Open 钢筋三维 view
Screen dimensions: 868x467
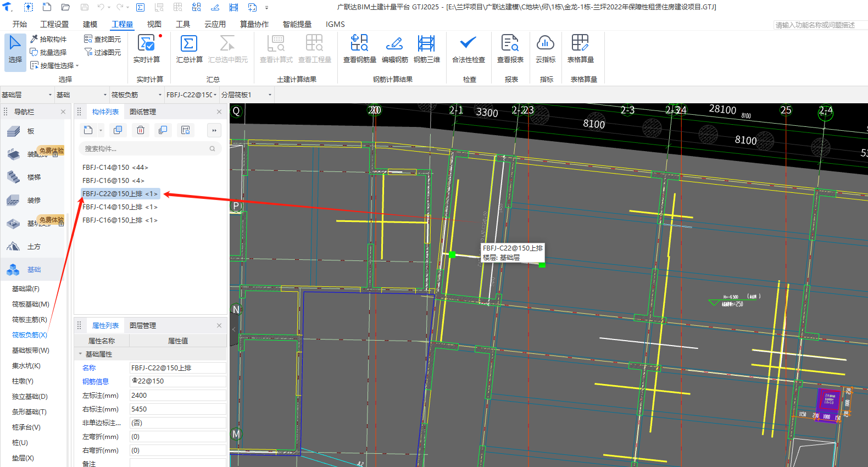(426, 44)
